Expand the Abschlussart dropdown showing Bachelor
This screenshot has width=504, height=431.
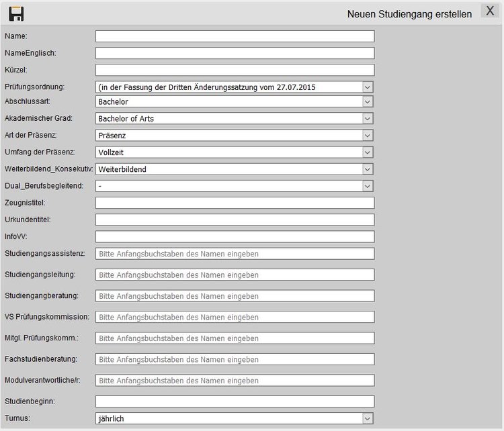[235, 102]
